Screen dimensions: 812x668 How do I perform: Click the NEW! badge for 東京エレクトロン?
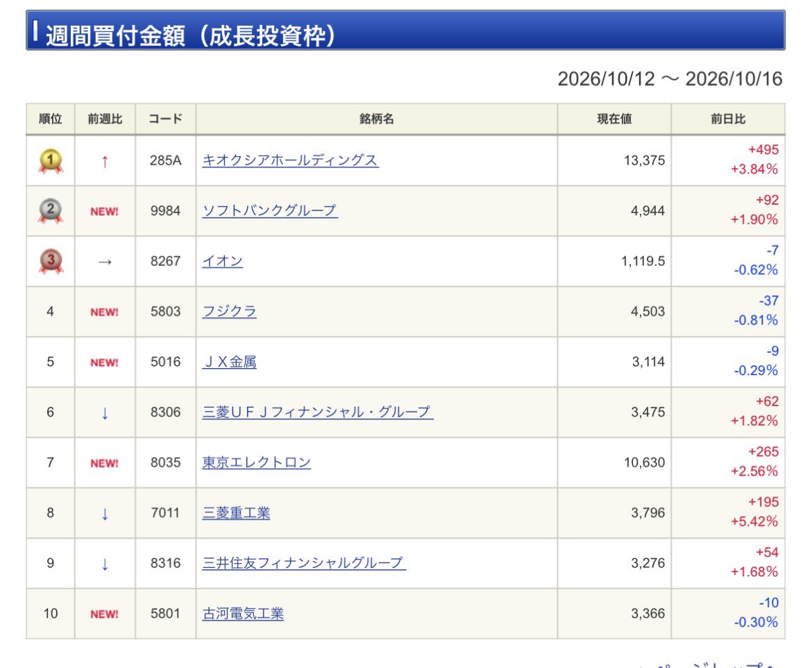[x=105, y=463]
